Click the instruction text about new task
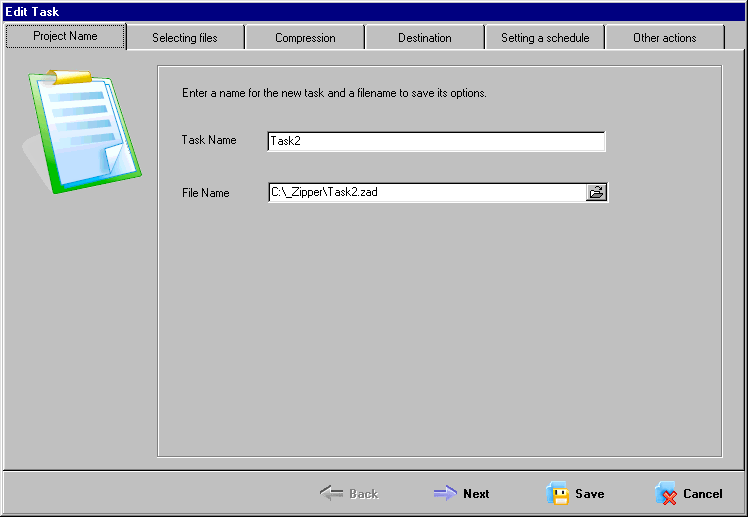Image resolution: width=748 pixels, height=517 pixels. [334, 93]
